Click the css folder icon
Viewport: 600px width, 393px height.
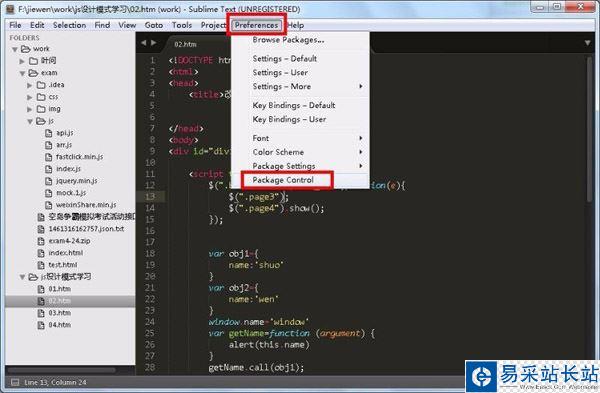point(41,97)
